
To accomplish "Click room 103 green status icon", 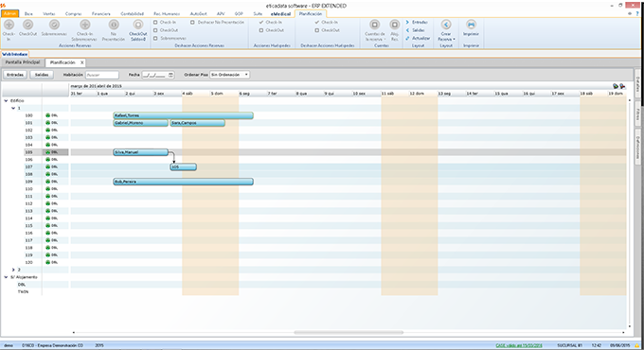I will click(47, 137).
